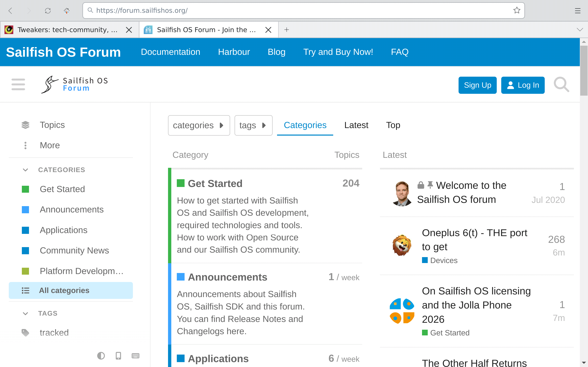Image resolution: width=588 pixels, height=367 pixels.
Task: Open the tags filter dropdown
Action: click(253, 125)
